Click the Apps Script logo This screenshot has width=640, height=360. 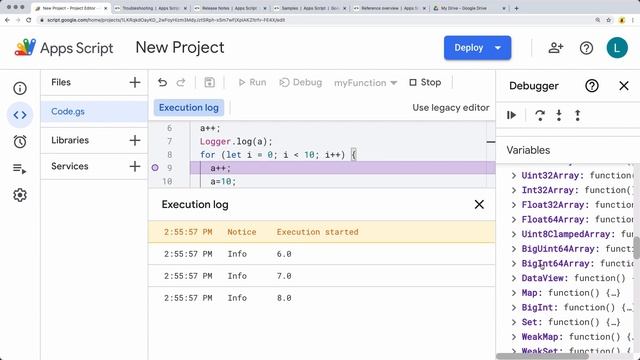coord(64,48)
